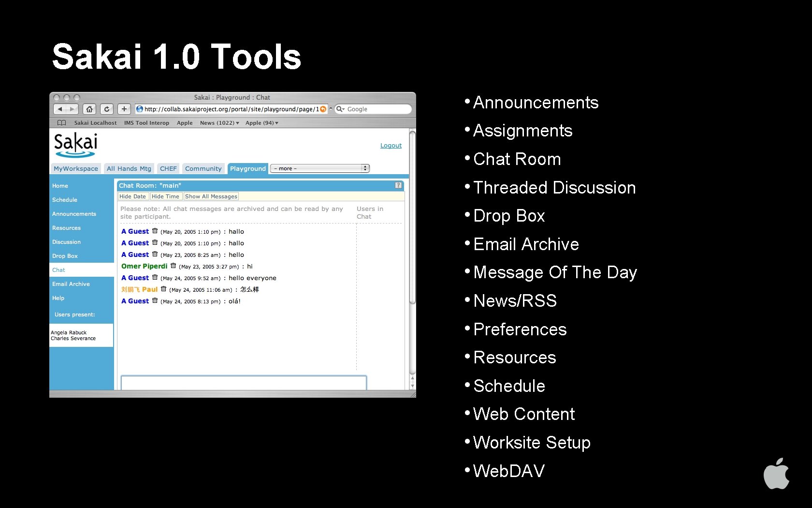Delete the "olá!" message using its trash icon

tap(155, 300)
